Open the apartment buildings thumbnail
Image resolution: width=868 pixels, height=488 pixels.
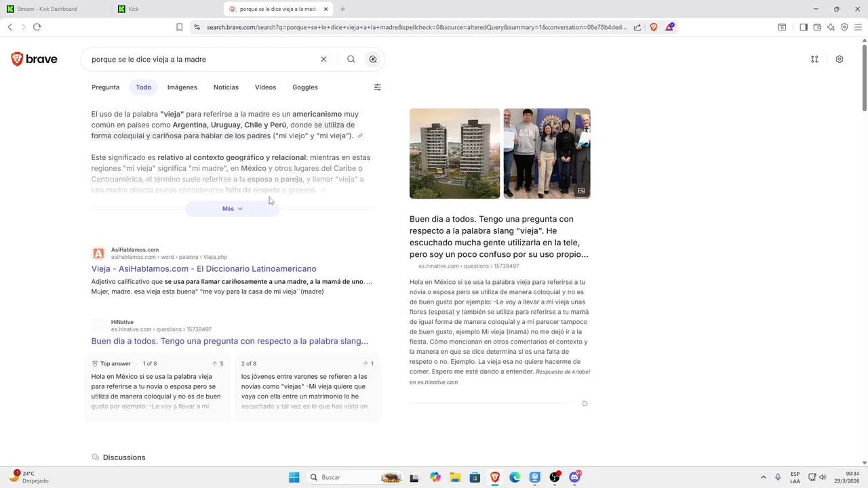[x=454, y=153]
